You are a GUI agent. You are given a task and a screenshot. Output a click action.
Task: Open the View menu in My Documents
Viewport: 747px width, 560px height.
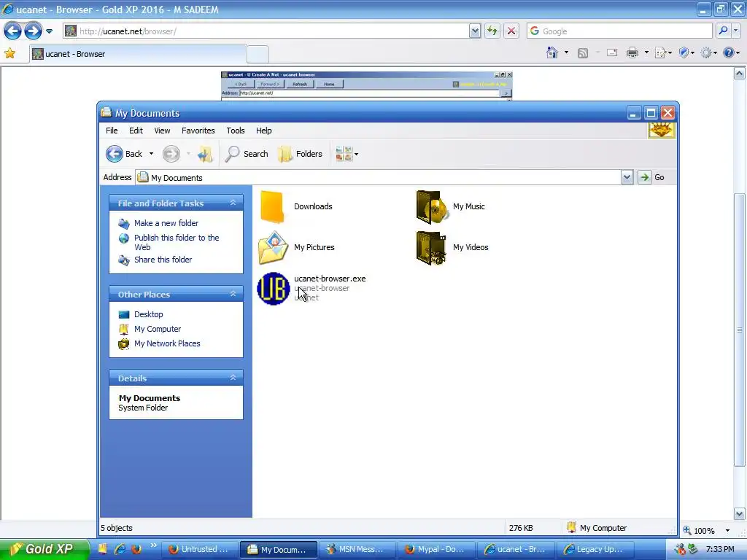(162, 131)
